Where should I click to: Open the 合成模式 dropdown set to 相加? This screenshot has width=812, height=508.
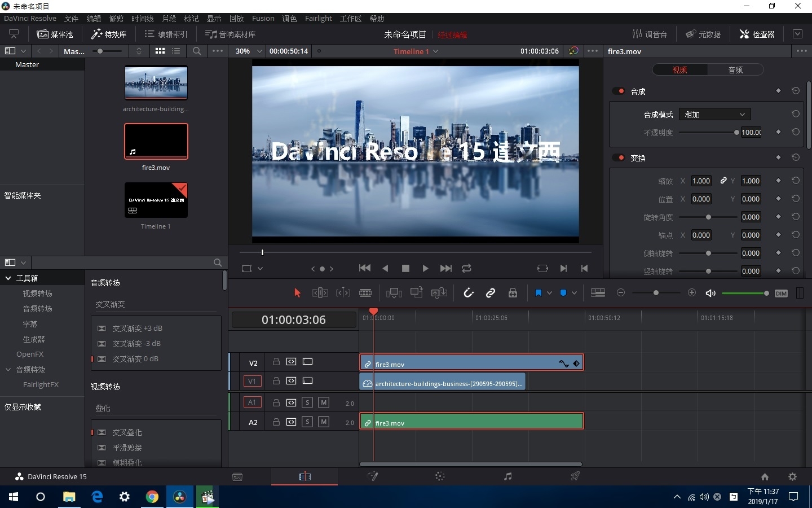click(x=714, y=114)
